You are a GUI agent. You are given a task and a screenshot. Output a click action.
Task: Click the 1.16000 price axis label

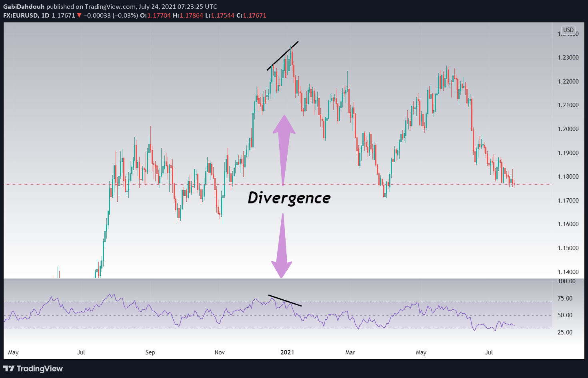click(568, 224)
